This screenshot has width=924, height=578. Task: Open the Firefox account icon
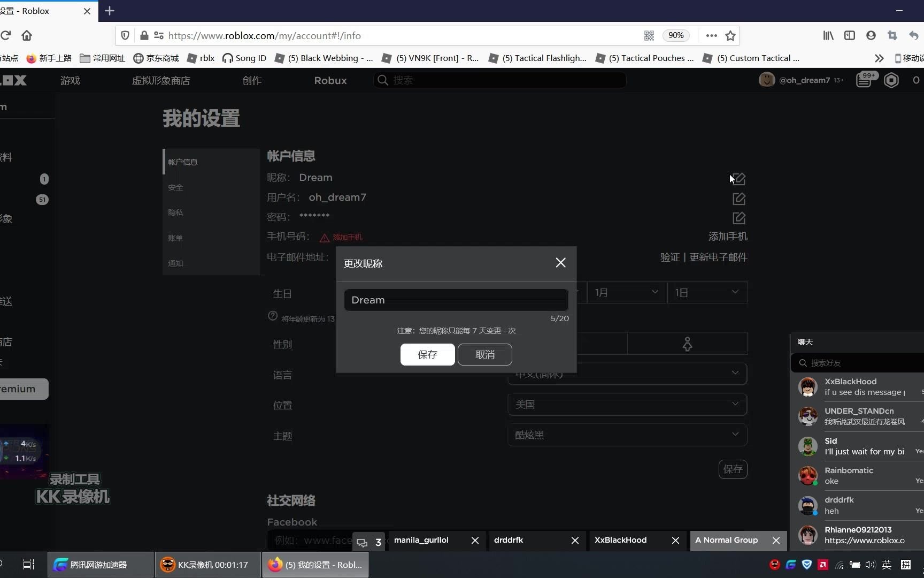click(x=871, y=35)
